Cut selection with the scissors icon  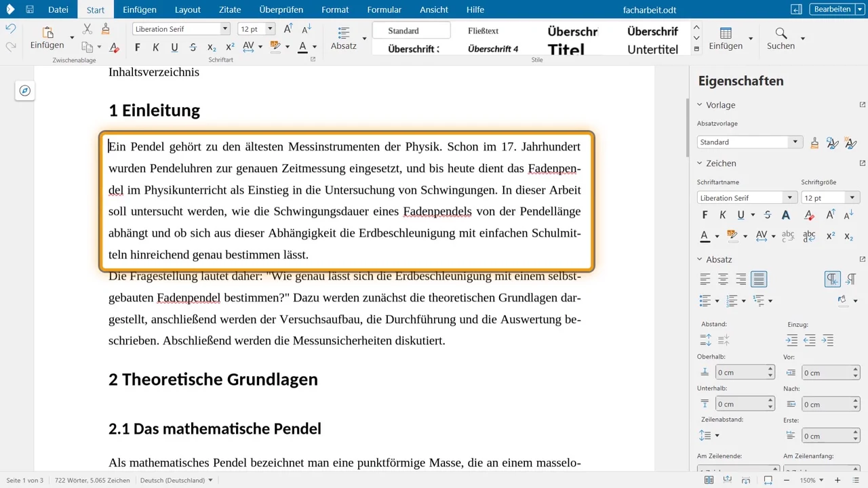[x=87, y=28]
